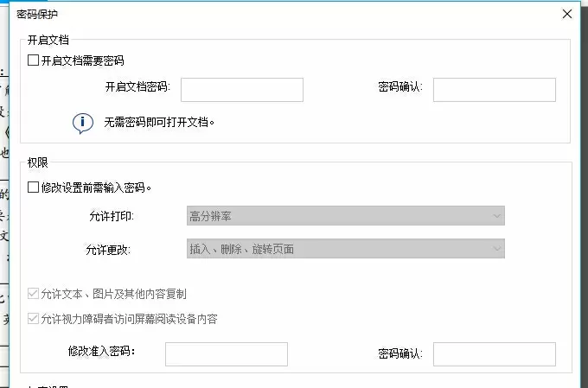This screenshot has height=388, width=588.
Task: Focus 密码确认 field in 开启文档 section
Action: (x=494, y=90)
